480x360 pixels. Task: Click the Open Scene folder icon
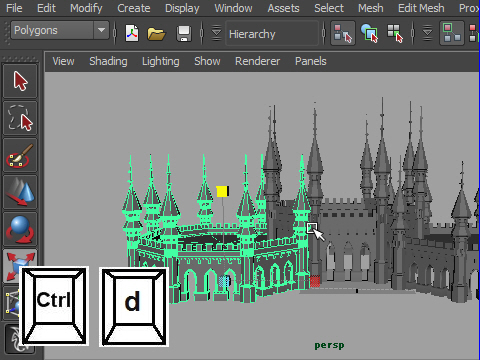tap(156, 34)
